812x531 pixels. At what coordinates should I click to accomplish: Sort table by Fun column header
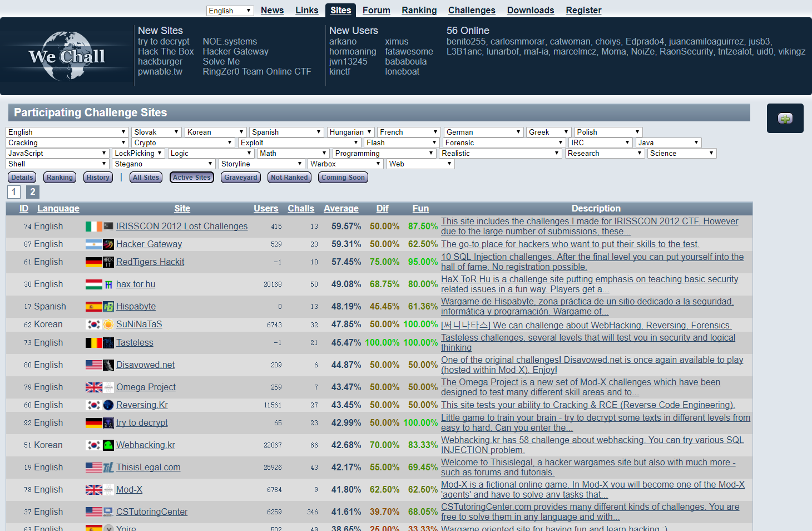[420, 208]
